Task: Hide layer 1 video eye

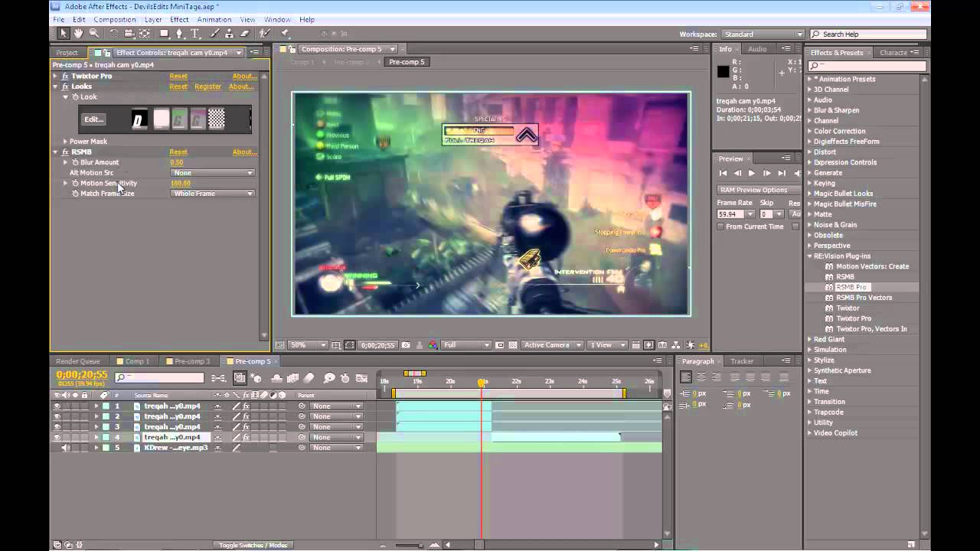Action: point(57,406)
